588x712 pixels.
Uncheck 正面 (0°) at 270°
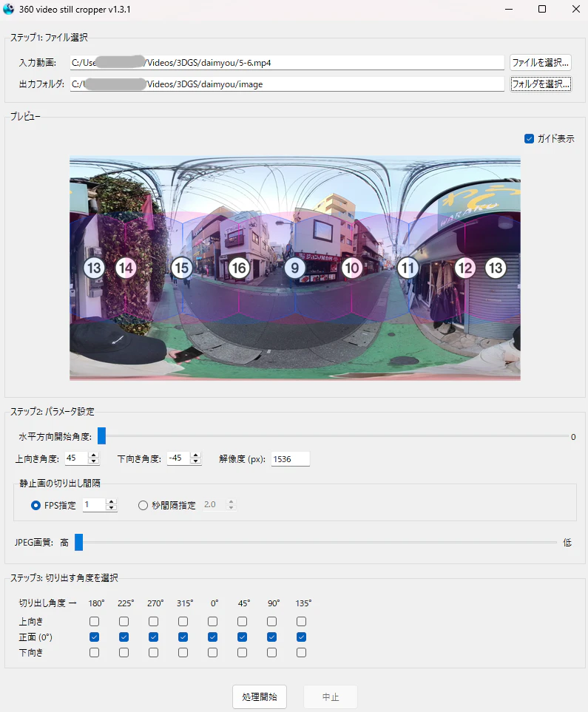pyautogui.click(x=154, y=637)
